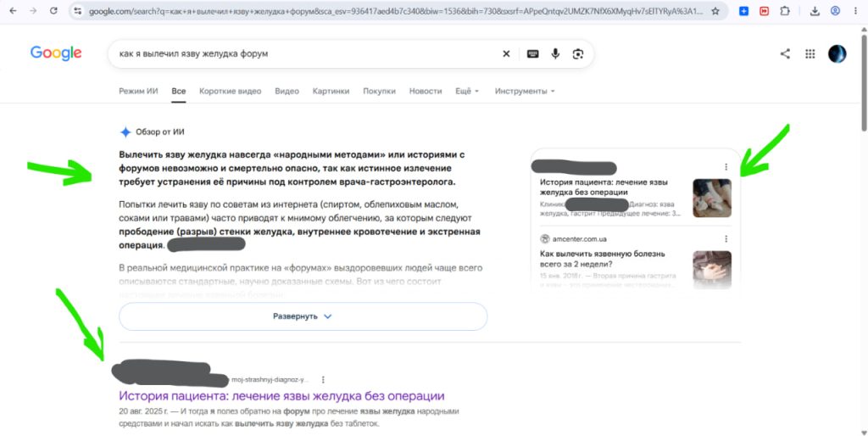Start voice search with microphone

(555, 53)
